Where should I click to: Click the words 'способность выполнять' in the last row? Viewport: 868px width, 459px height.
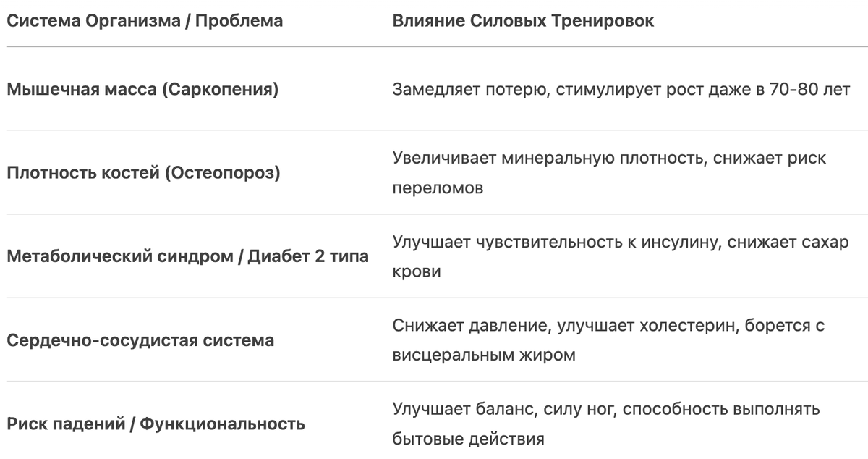721,409
